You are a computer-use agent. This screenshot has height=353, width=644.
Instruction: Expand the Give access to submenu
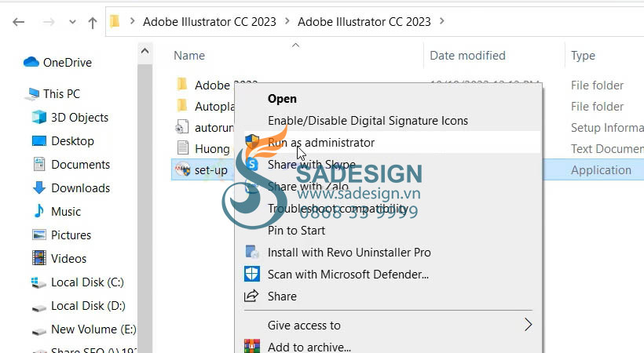coord(388,325)
